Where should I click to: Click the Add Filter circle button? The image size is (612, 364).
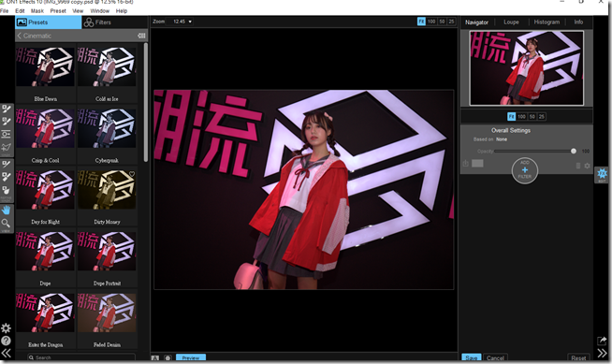[x=525, y=170]
